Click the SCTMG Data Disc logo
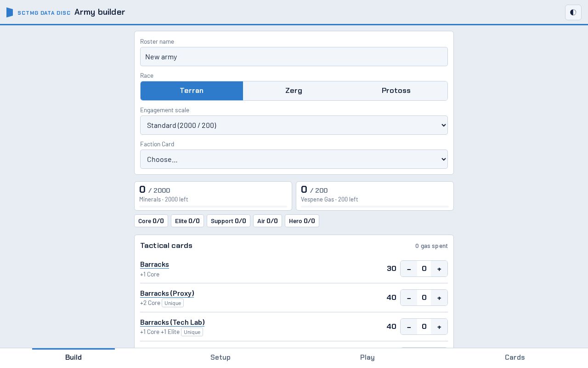This screenshot has height=368, width=588. coord(39,12)
